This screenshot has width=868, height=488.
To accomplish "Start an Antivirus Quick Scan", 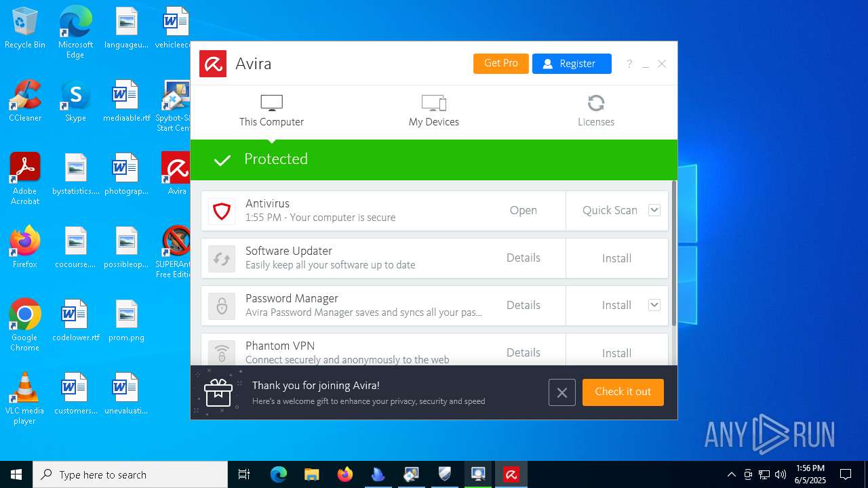I will (x=610, y=210).
